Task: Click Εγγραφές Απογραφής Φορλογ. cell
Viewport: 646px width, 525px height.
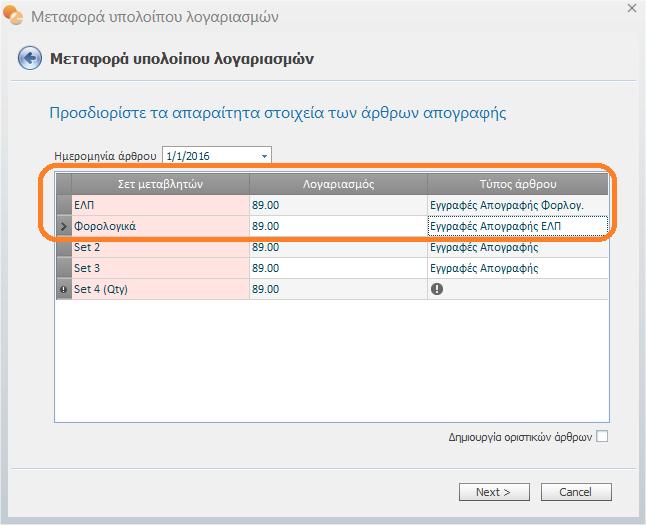Action: pos(518,205)
